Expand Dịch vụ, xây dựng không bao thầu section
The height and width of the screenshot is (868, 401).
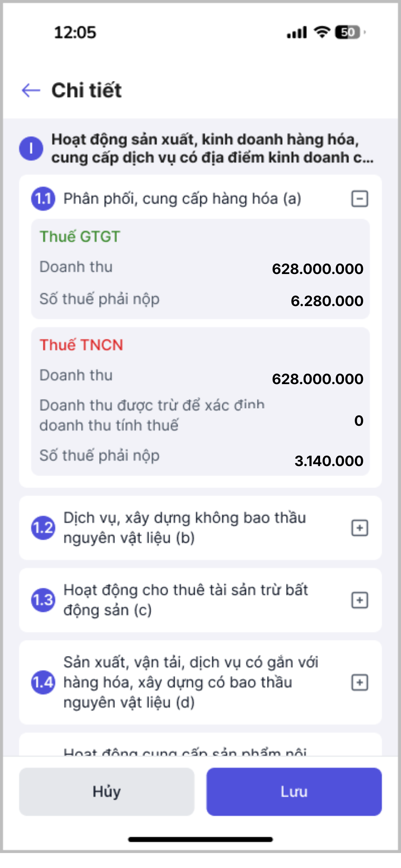tap(360, 528)
